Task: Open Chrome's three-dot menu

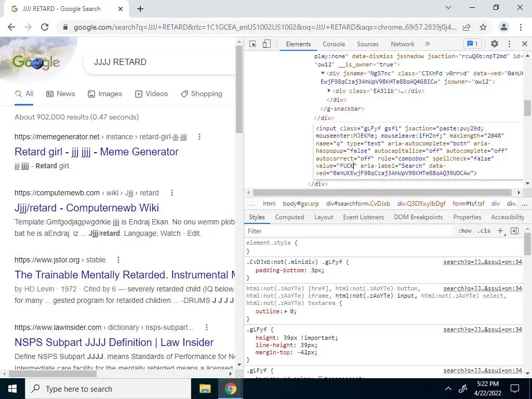Action: (521, 27)
